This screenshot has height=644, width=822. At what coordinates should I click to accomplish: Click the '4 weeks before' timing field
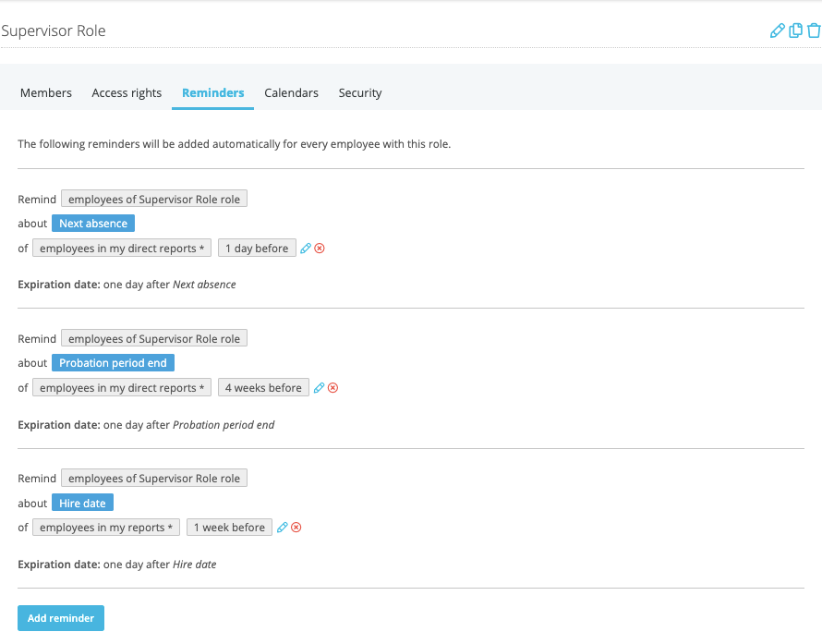pos(263,388)
